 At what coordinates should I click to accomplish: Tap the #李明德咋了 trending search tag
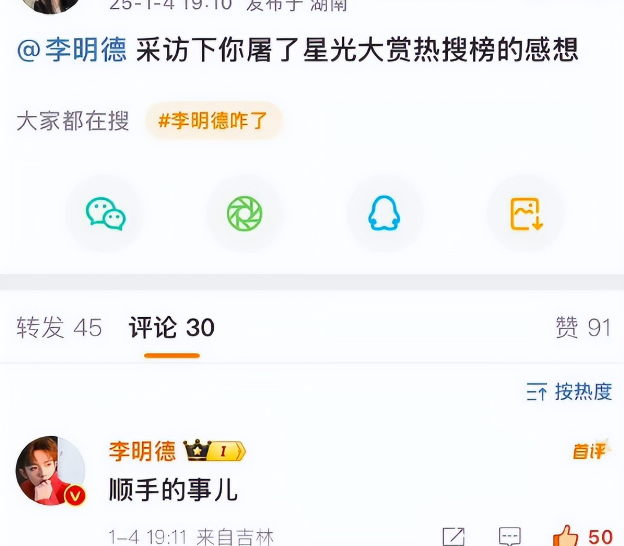(214, 121)
